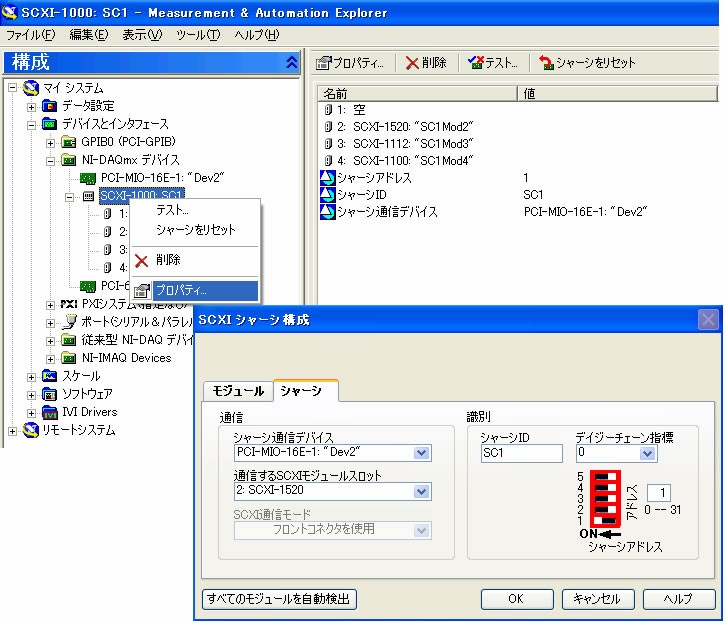Collapse the 構成 panel header chevron
The width and height of the screenshot is (726, 623).
[x=291, y=62]
